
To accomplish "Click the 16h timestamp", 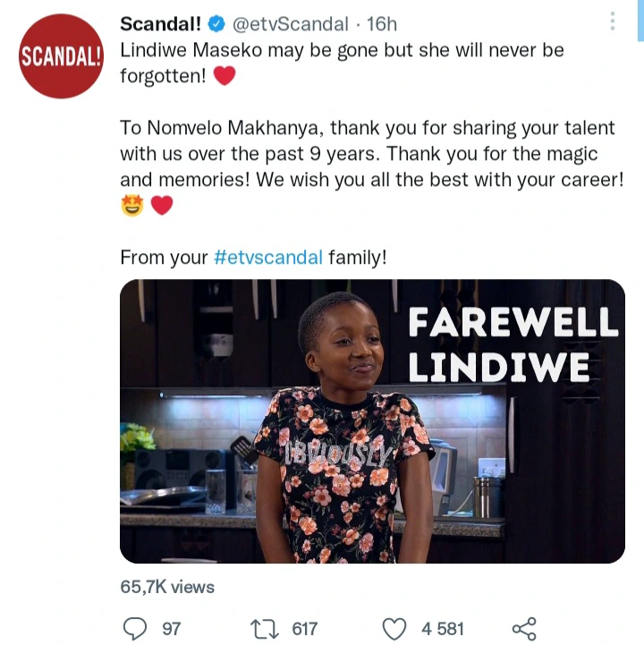I will (382, 24).
